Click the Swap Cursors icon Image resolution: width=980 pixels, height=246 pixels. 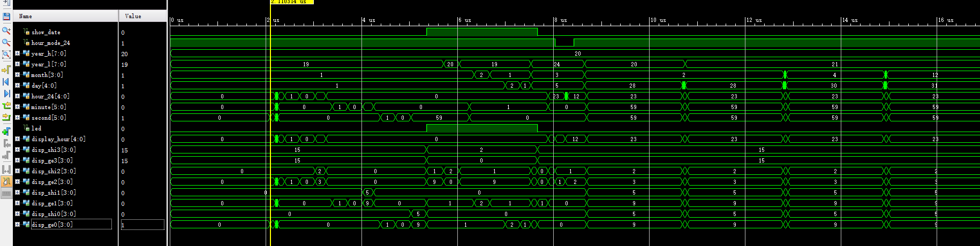tap(6, 170)
